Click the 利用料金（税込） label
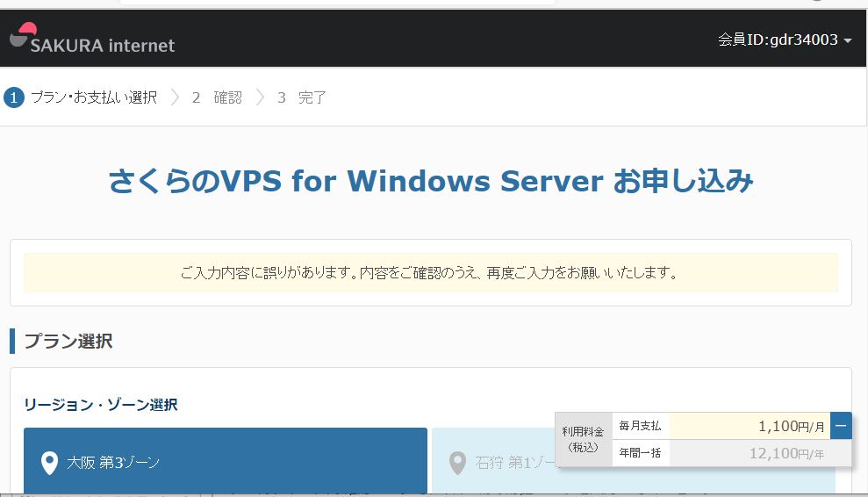The width and height of the screenshot is (868, 497). pyautogui.click(x=583, y=439)
